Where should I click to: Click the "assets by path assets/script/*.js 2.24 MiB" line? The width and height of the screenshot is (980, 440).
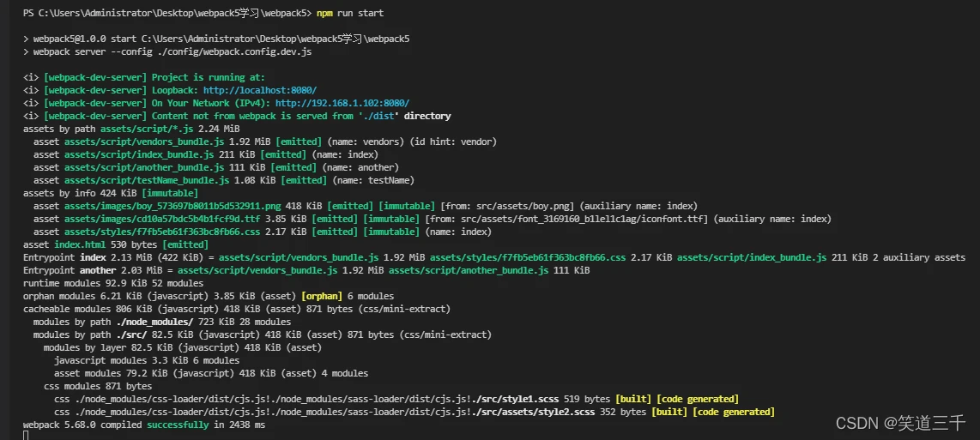pyautogui.click(x=131, y=129)
